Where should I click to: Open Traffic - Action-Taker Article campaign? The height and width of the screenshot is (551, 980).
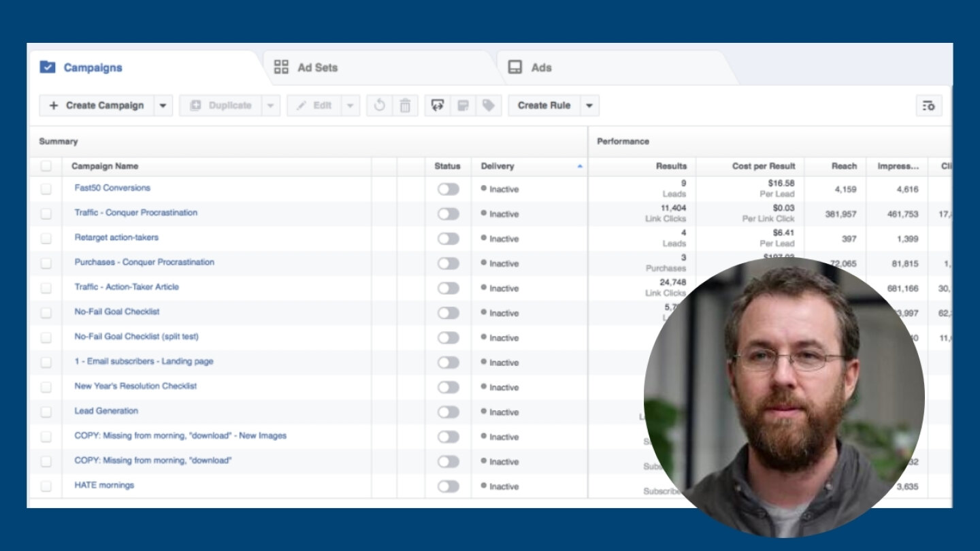click(127, 286)
